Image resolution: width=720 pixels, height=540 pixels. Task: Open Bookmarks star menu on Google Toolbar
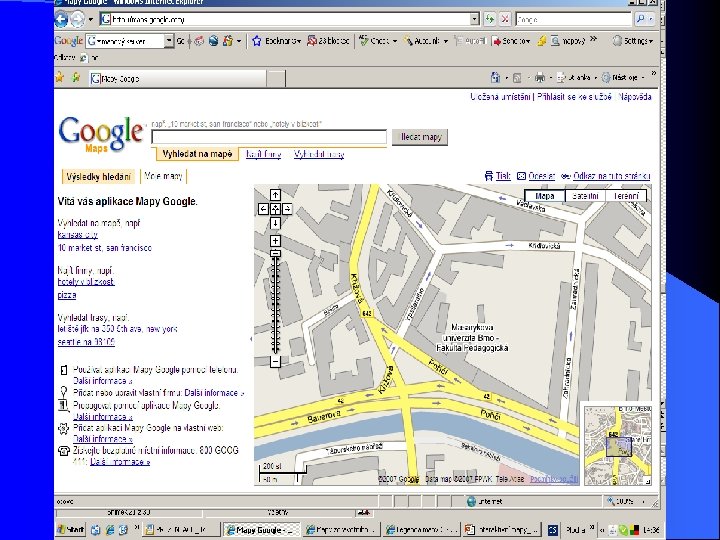point(277,41)
